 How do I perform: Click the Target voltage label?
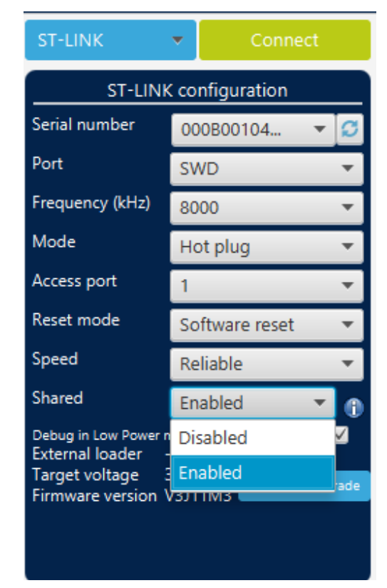86,475
